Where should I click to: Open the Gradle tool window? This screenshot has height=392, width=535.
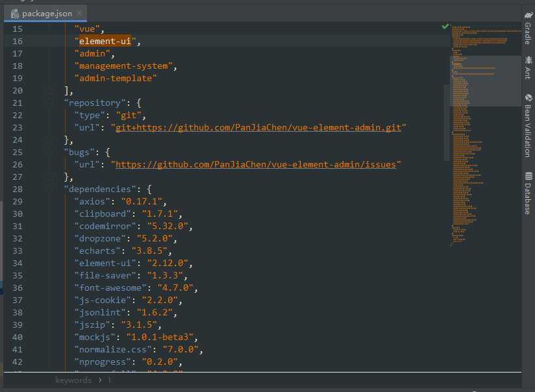coord(528,28)
